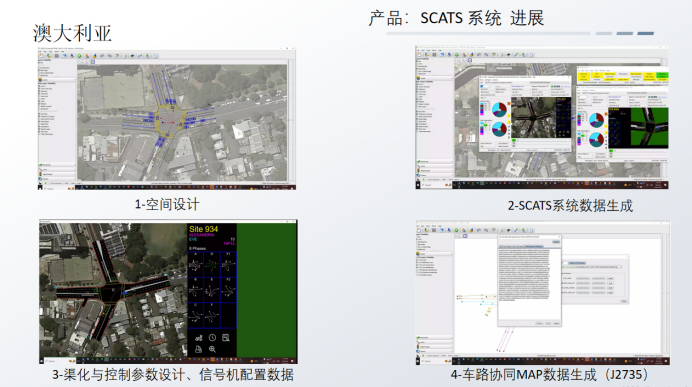Click the 澳大利亚 heading
Image resolution: width=692 pixels, height=387 pixels.
point(72,34)
